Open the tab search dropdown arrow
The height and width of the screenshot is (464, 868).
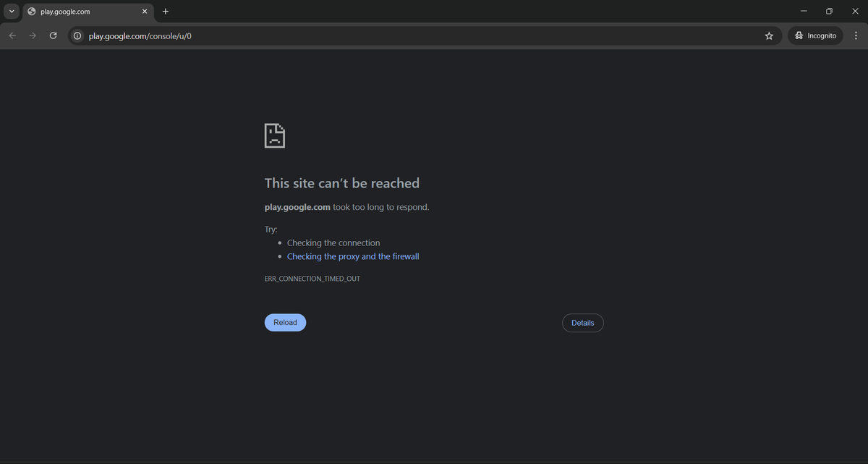point(12,12)
